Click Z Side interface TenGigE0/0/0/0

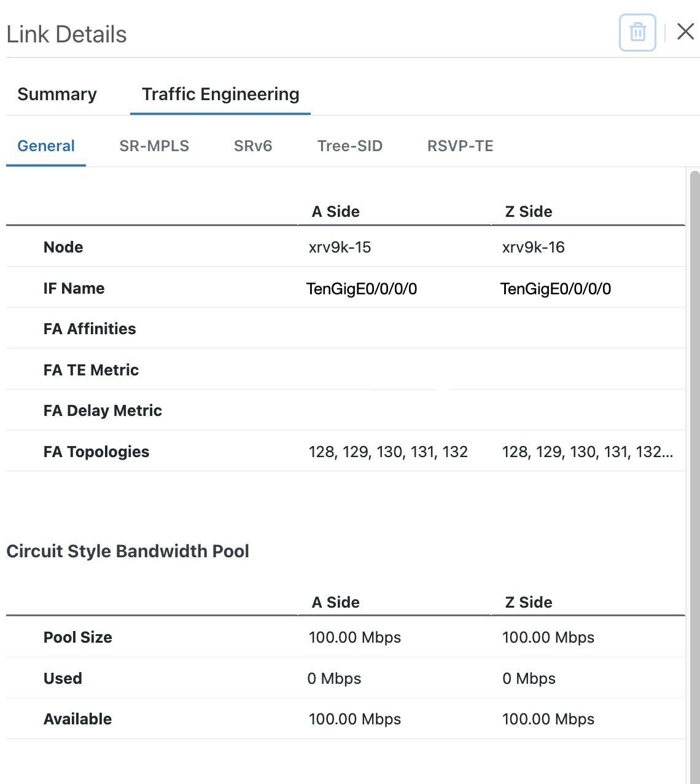(556, 288)
